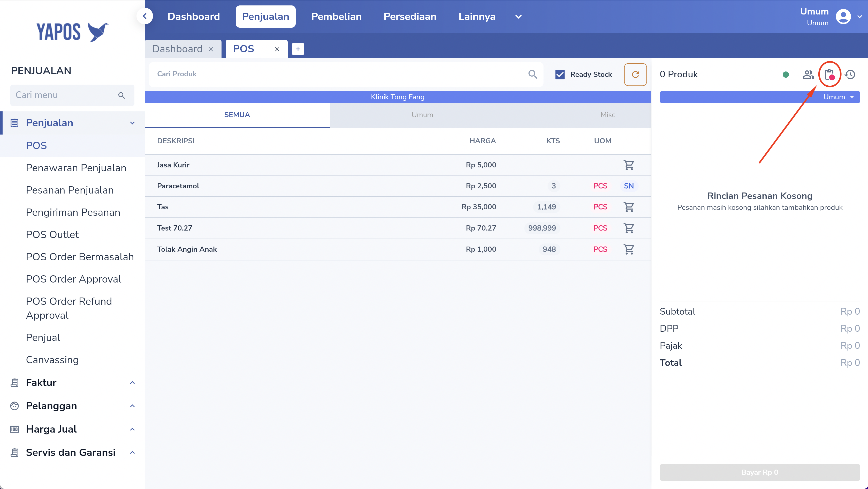Click the Servis dan Garansi sidebar icon

[x=14, y=452]
